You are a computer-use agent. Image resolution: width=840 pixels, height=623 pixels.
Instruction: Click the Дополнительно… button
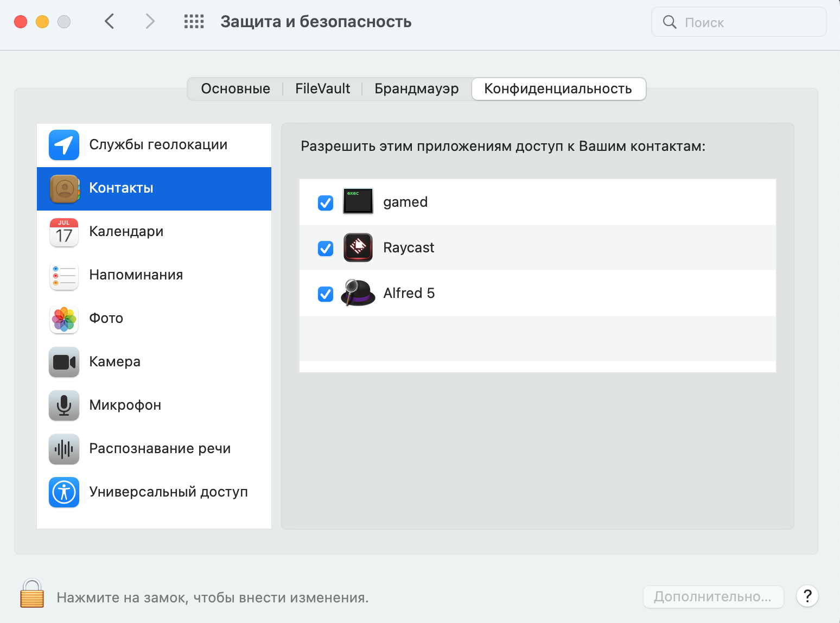point(713,597)
